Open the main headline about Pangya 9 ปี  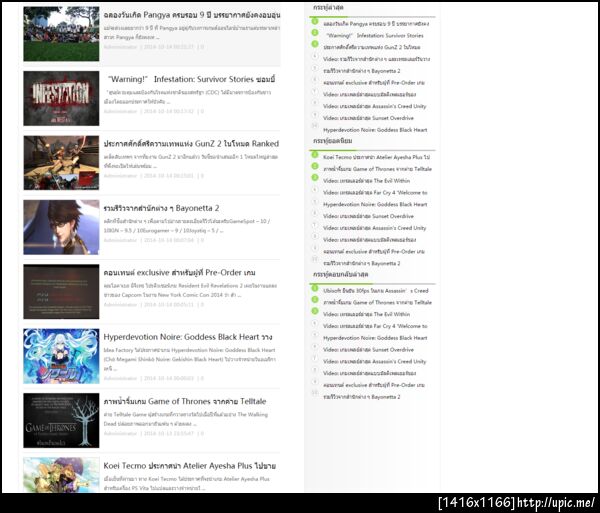pos(192,15)
